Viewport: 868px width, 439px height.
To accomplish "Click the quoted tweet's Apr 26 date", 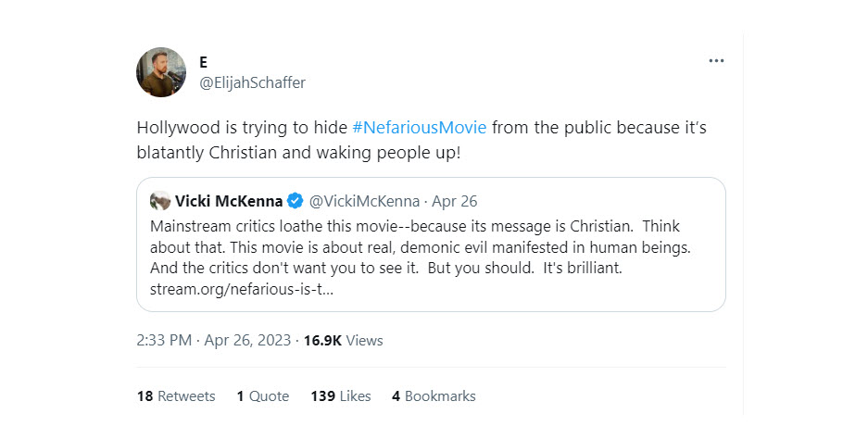I will 455,201.
